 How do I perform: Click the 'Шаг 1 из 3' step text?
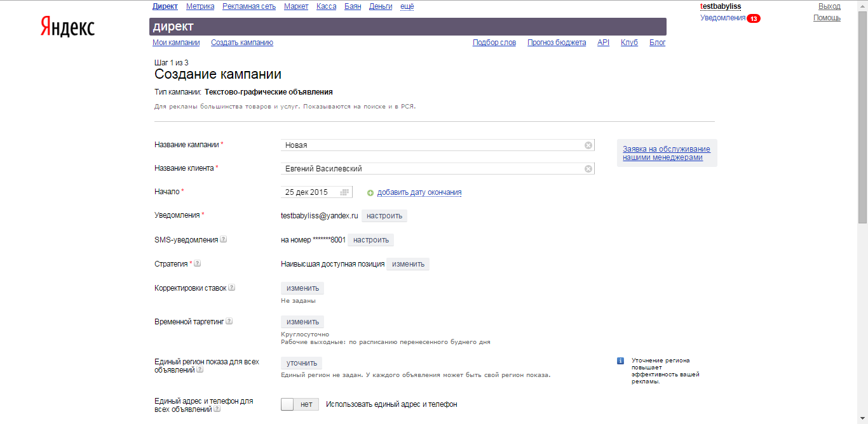pos(172,63)
